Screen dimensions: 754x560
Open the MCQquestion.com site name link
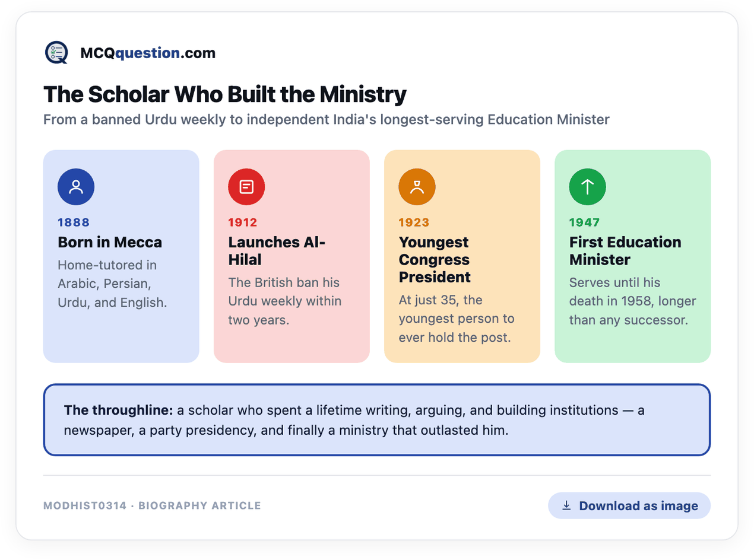coord(148,53)
